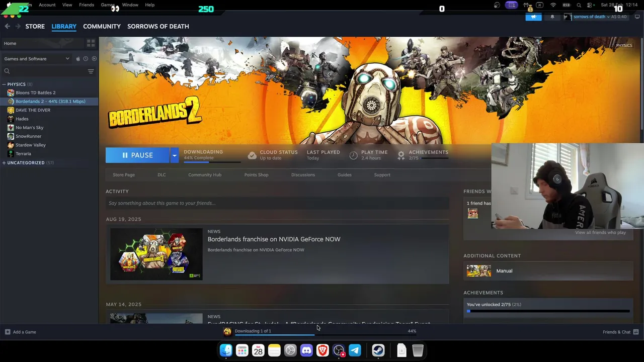Click the friend avatar under Friends Who Play
Image resolution: width=644 pixels, height=362 pixels.
tap(472, 213)
